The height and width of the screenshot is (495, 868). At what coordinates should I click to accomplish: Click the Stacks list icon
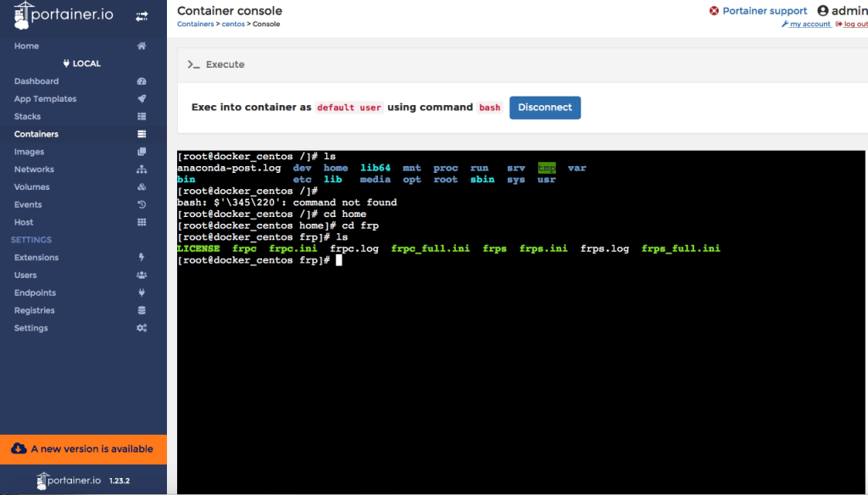tap(142, 117)
